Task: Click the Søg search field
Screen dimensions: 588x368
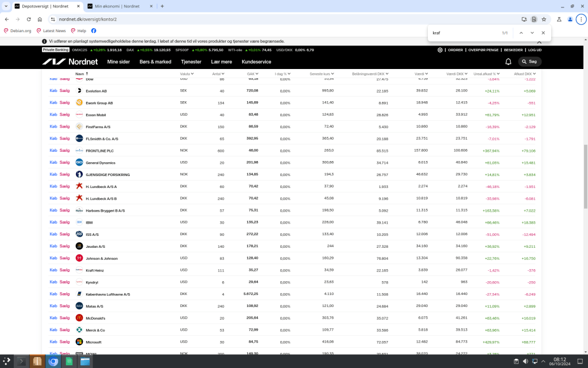Action: coord(529,62)
